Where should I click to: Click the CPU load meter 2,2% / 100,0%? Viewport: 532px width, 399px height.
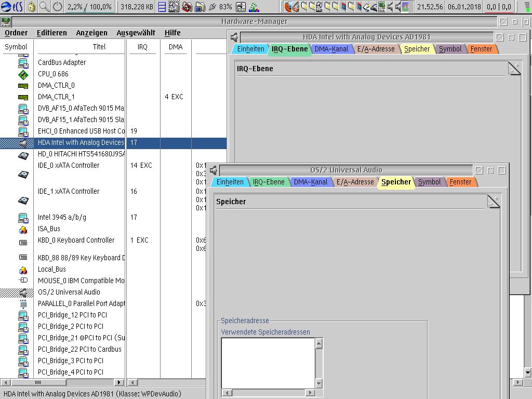point(89,7)
